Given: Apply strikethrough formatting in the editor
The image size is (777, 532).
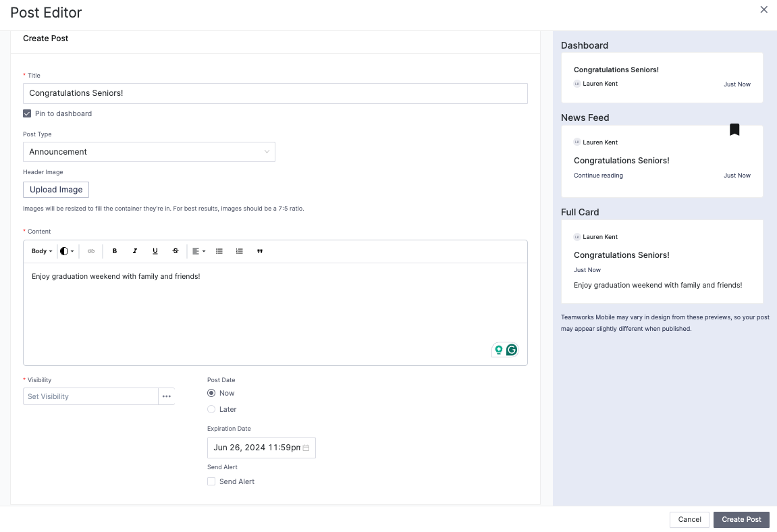Looking at the screenshot, I should [176, 251].
